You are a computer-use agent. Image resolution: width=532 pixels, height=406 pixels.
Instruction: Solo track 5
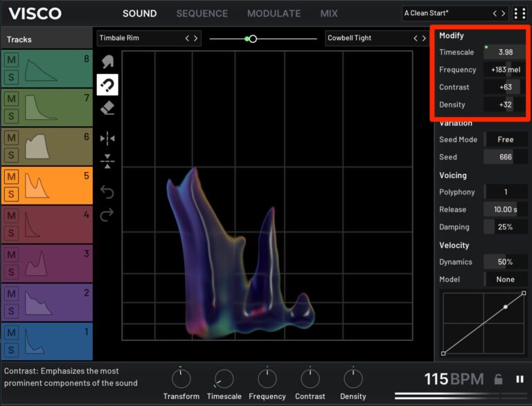pyautogui.click(x=11, y=193)
